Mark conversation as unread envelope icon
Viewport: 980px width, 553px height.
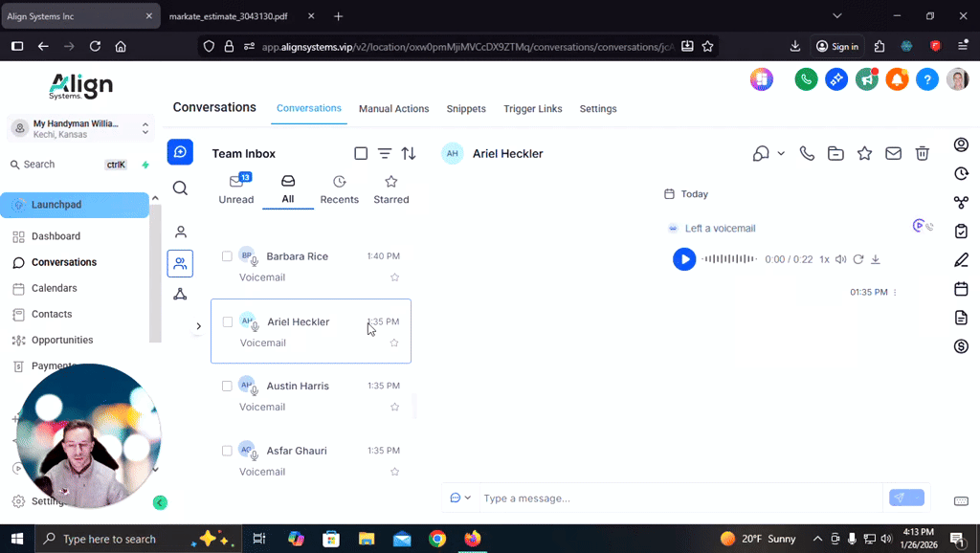click(893, 153)
